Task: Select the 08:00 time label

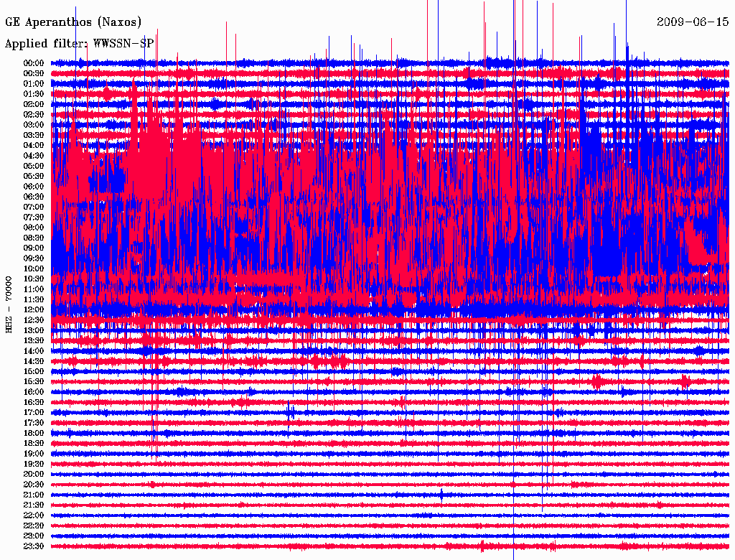Action: pos(34,228)
